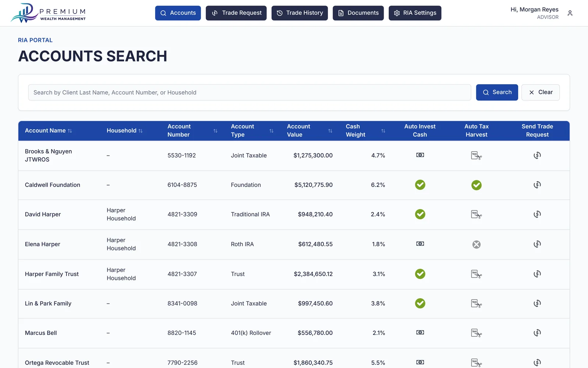Screen dimensions: 588x368
Task: Click the blue Search button
Action: coord(497,92)
